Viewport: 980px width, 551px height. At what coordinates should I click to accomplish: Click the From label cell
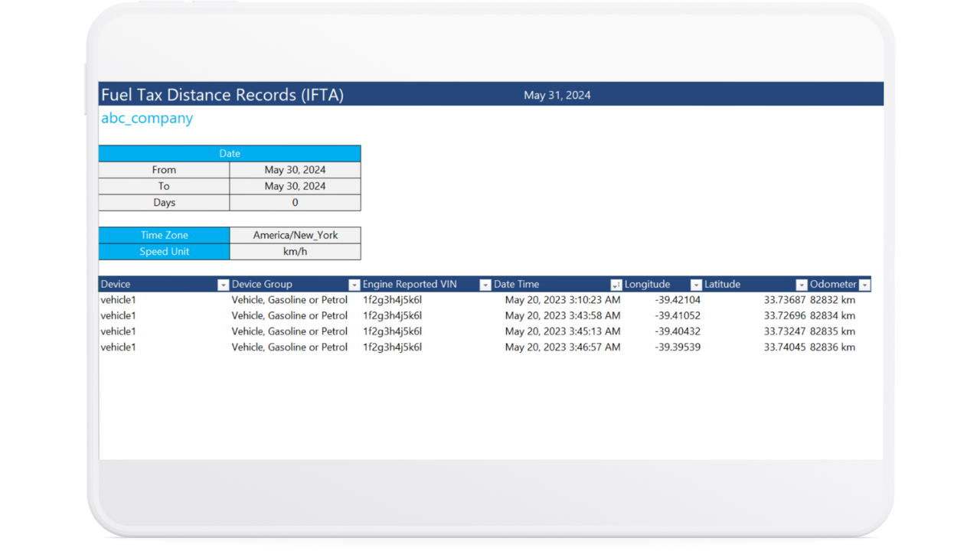164,170
